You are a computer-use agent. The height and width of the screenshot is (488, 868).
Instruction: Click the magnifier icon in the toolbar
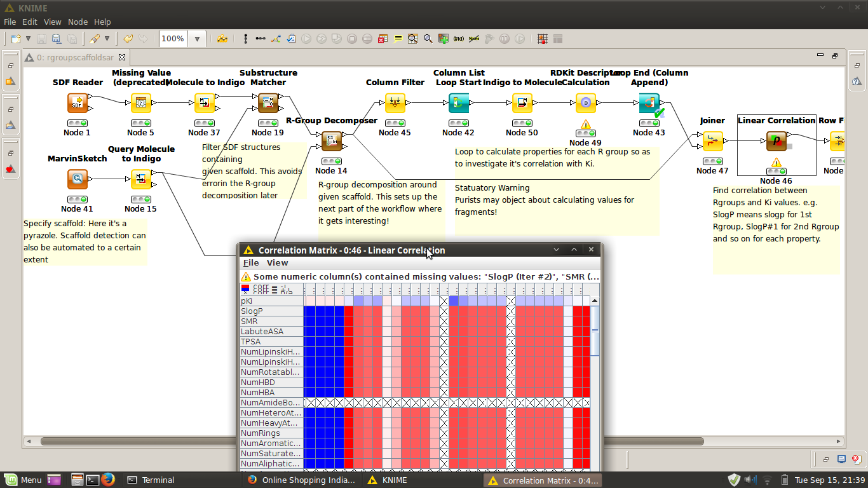pos(428,39)
